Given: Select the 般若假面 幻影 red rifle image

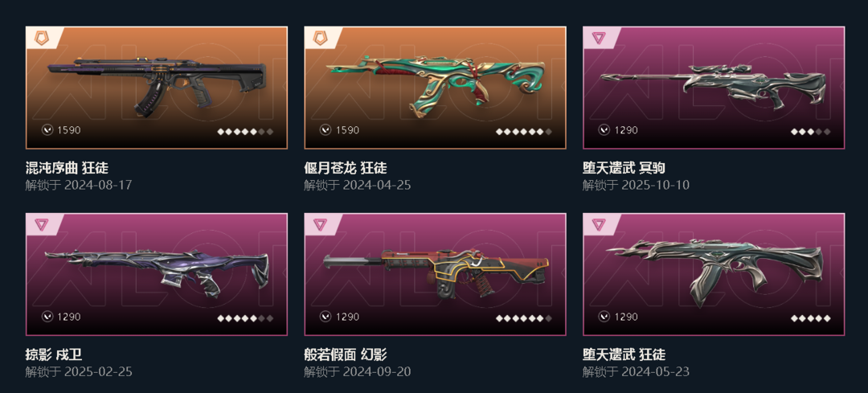Looking at the screenshot, I should (x=436, y=269).
